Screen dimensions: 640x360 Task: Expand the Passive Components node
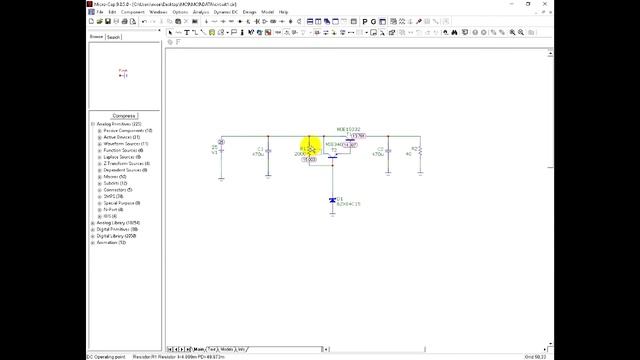pos(100,131)
